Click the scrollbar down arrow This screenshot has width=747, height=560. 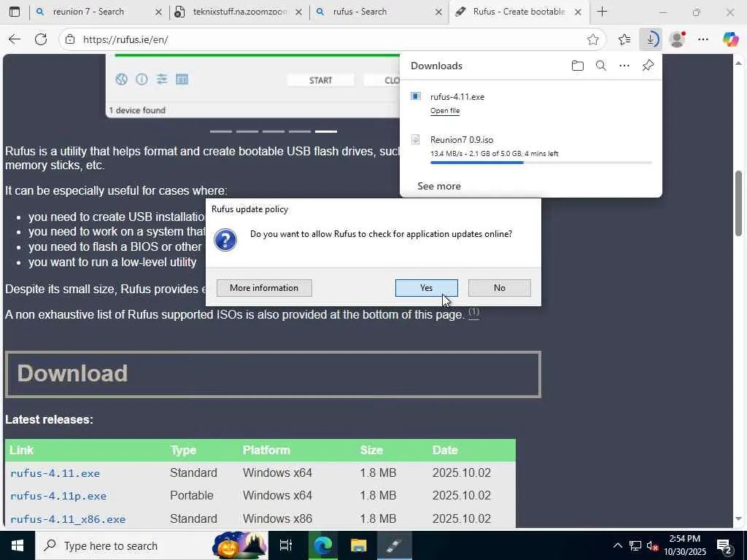[x=738, y=518]
